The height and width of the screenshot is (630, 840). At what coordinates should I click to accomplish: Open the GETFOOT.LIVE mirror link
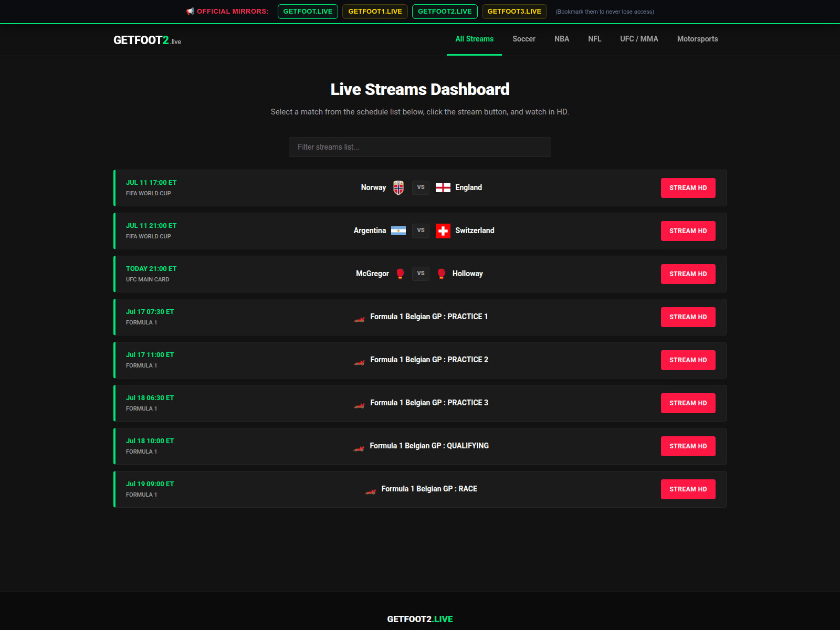308,12
